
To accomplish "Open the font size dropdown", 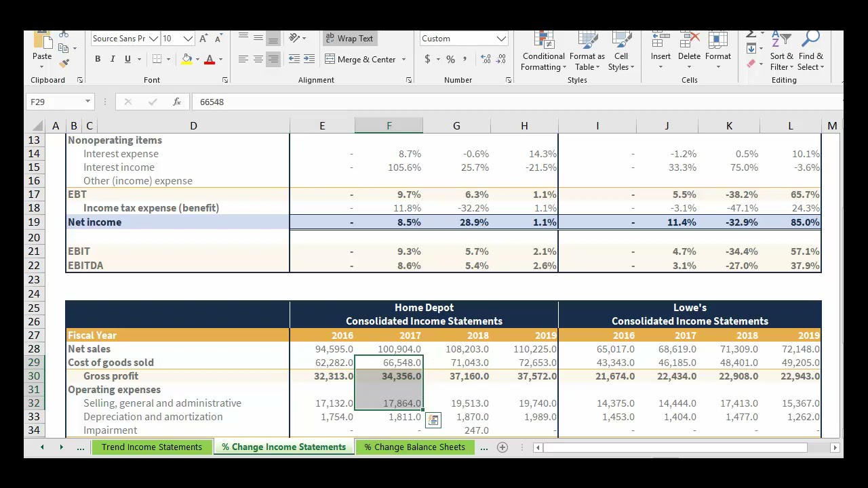I will coord(188,39).
